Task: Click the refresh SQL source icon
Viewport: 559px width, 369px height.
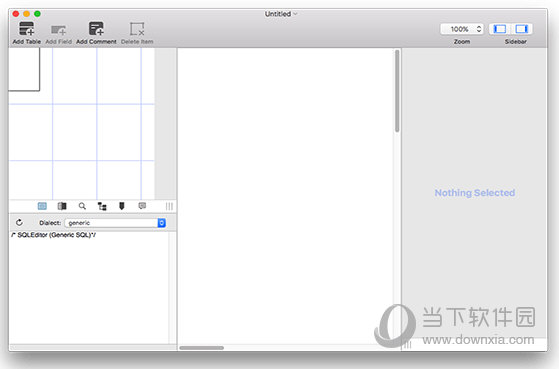Action: pos(19,222)
